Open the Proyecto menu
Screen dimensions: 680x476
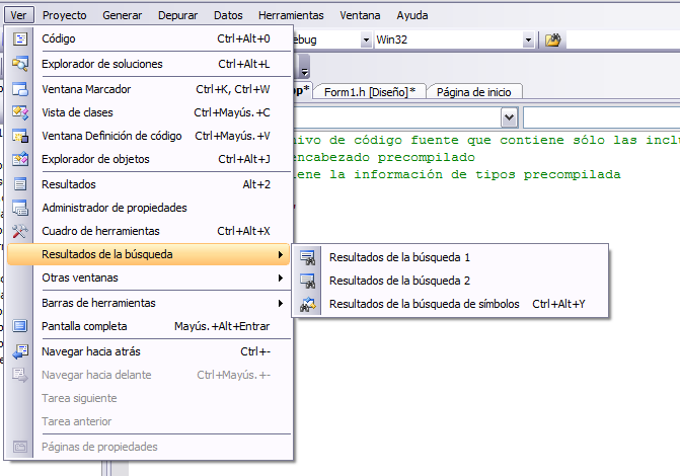tap(64, 15)
